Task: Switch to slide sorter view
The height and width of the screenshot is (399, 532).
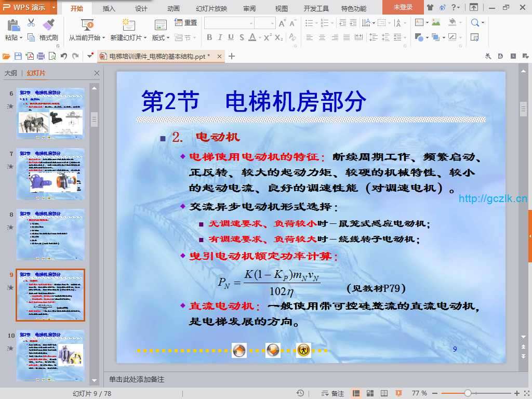Action: point(370,393)
